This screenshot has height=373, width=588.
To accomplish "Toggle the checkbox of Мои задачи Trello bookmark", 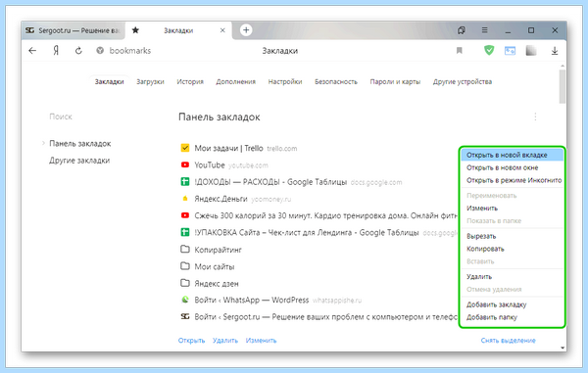I will click(x=185, y=148).
